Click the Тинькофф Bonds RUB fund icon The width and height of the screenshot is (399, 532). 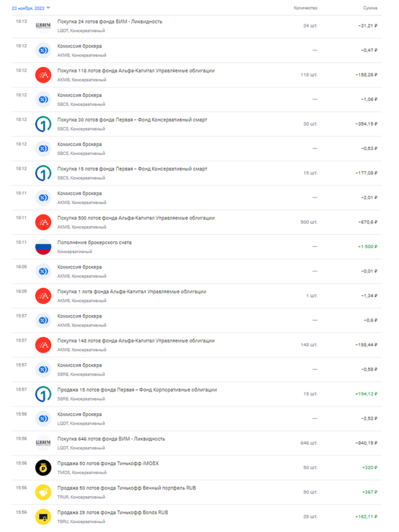(43, 517)
